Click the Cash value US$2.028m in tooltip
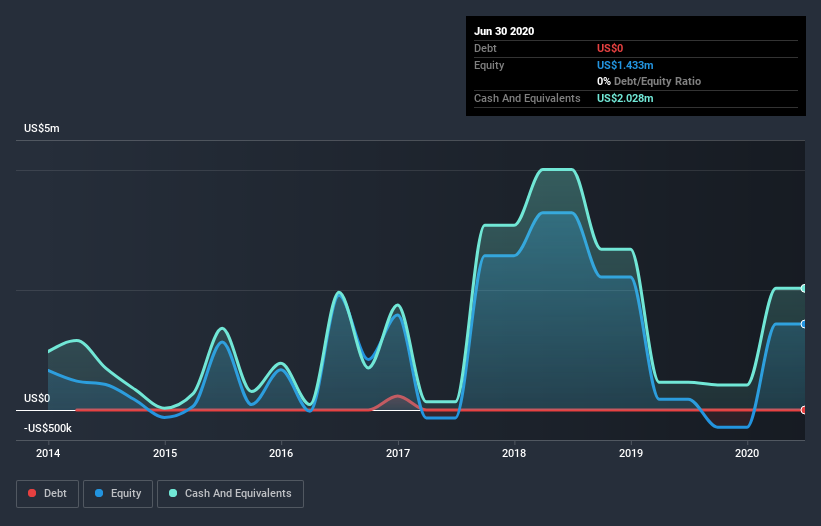The width and height of the screenshot is (821, 526). (x=625, y=98)
